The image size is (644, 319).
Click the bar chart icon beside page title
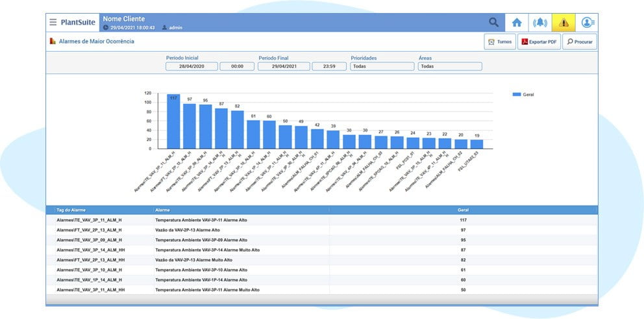53,41
